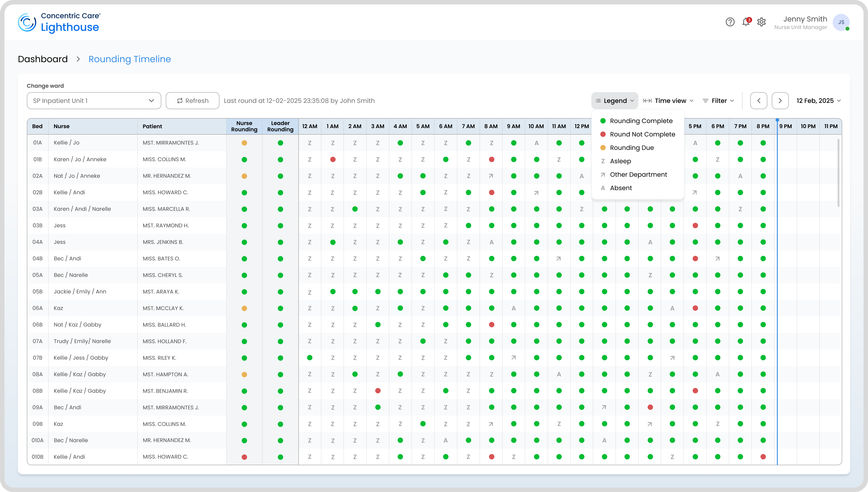868x492 pixels.
Task: Click patient MISS. CHERYL S.
Action: pyautogui.click(x=163, y=275)
